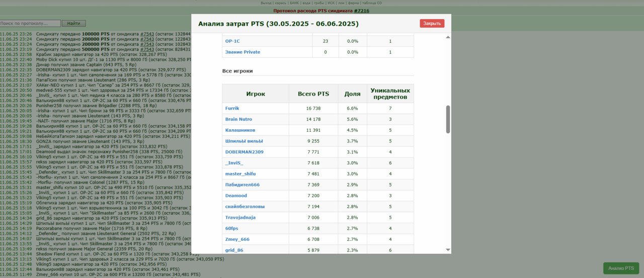Select log entry Динар получил звание Captain
Image resolution: width=644 pixels, height=278 pixels.
(86, 64)
